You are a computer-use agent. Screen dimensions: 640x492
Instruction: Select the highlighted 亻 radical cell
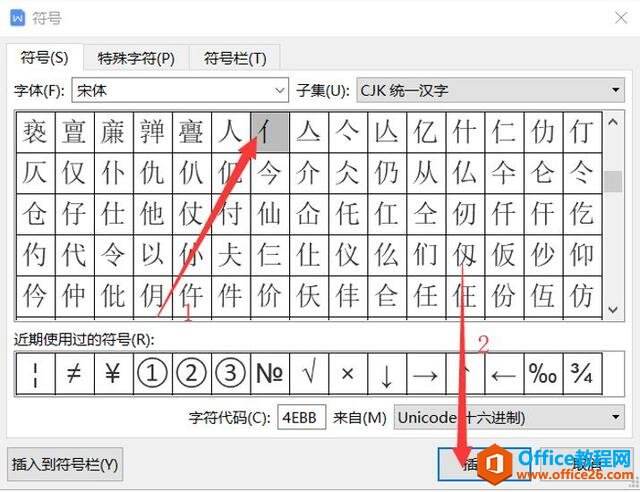270,132
